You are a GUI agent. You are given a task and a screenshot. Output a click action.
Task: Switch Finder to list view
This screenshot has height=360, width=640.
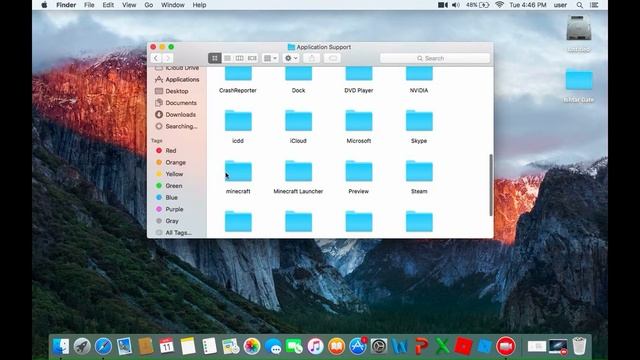pyautogui.click(x=227, y=58)
